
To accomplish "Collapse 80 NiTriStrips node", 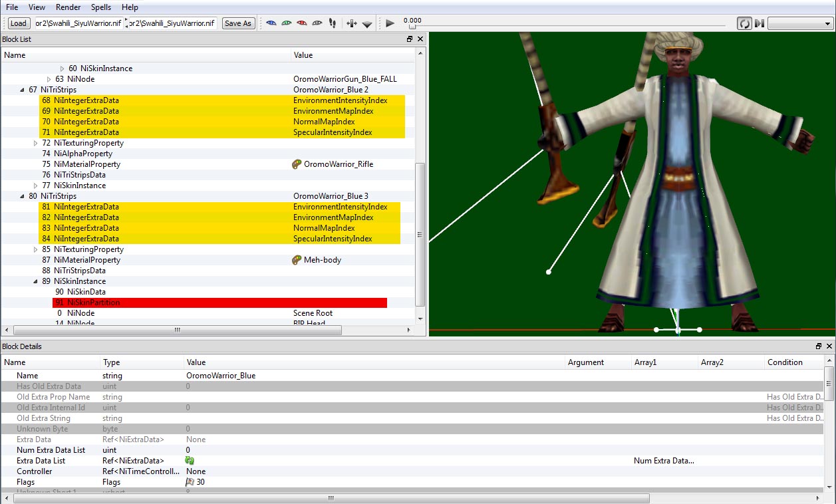I will (x=23, y=196).
